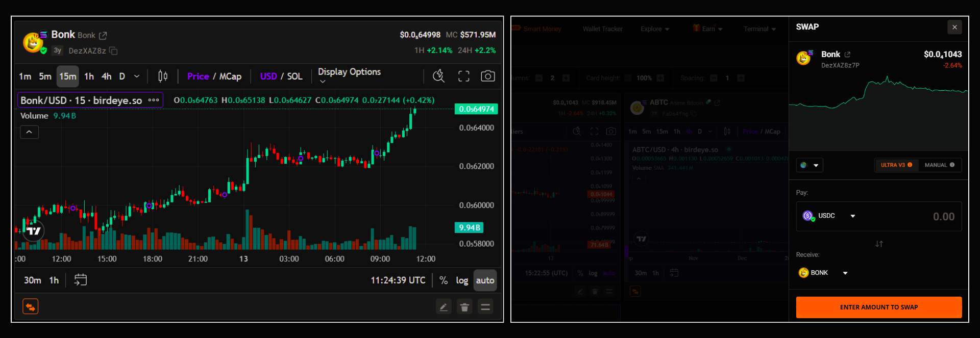This screenshot has width=980, height=338.
Task: Click the DezXAZ8z7P address in the SWAP panel
Action: click(840, 65)
